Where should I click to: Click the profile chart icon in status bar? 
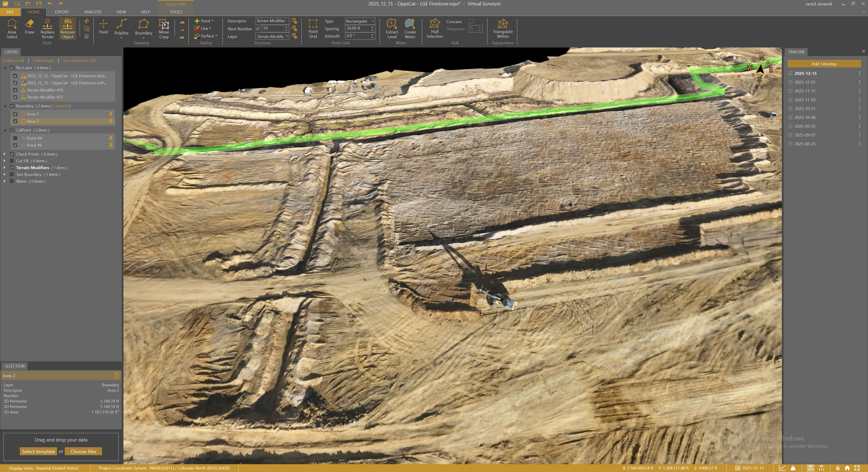click(x=782, y=468)
